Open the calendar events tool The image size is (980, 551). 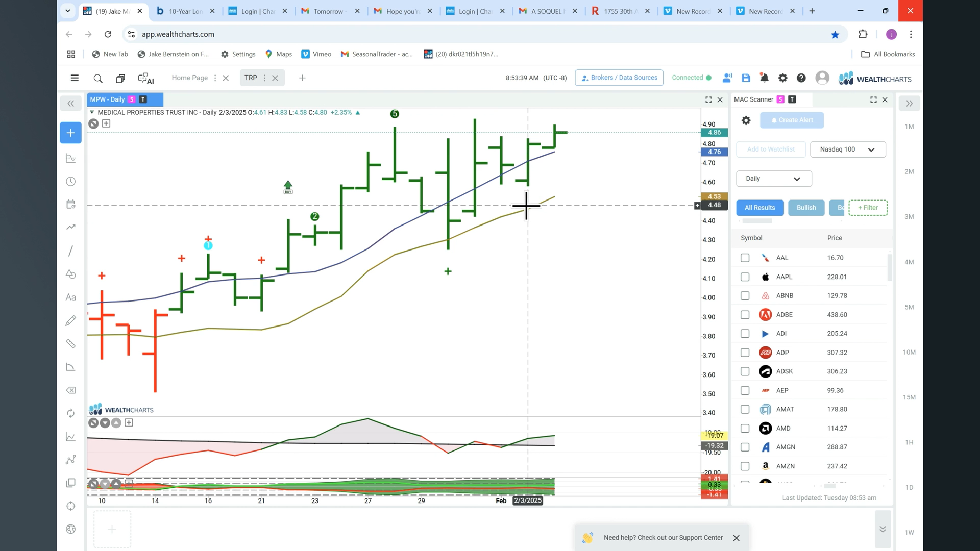pos(71,205)
